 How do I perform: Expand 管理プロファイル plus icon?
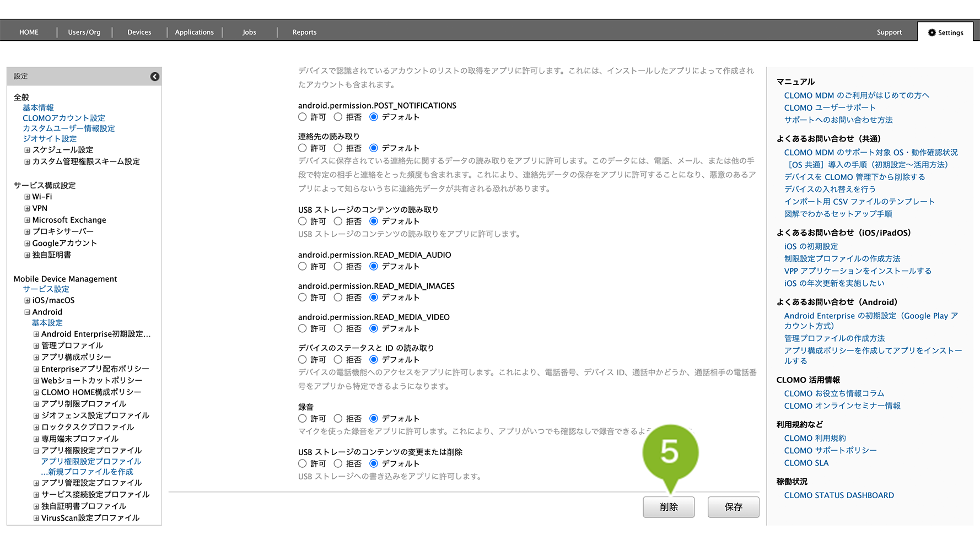(x=36, y=345)
